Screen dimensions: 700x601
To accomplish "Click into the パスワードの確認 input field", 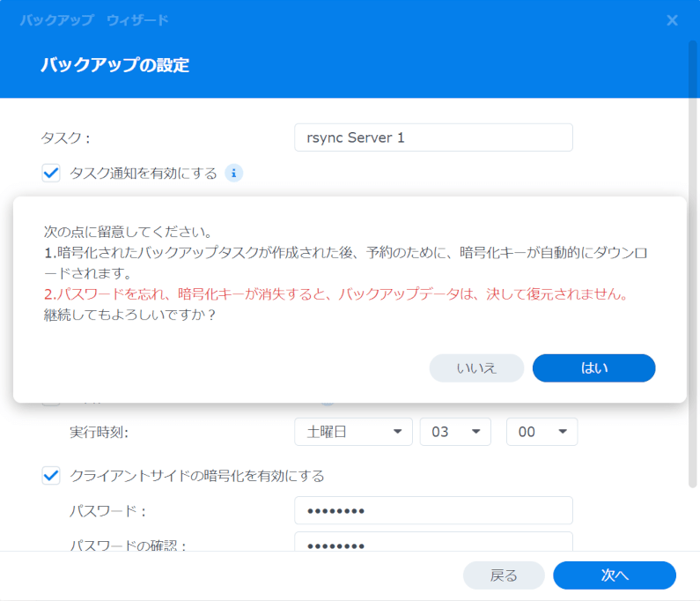I will (x=433, y=542).
